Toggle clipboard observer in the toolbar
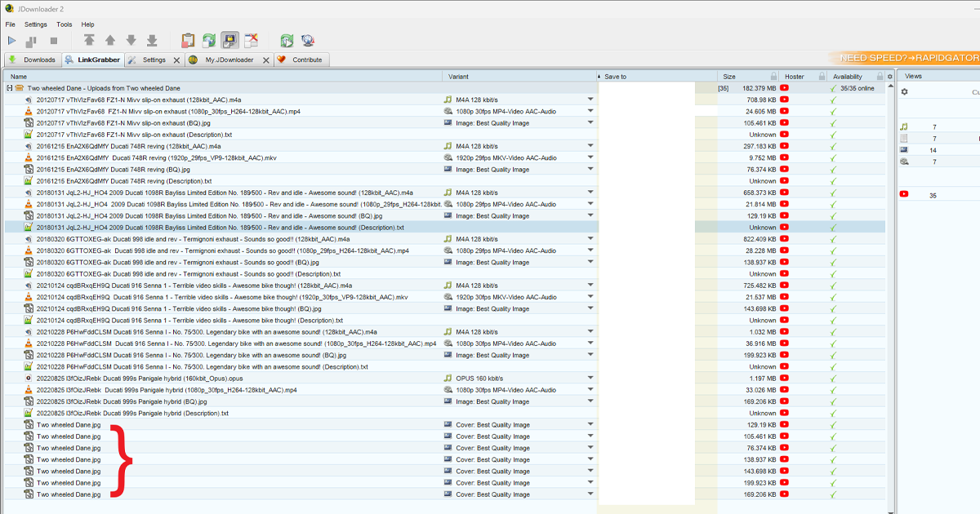The height and width of the screenshot is (514, 980). coord(188,40)
